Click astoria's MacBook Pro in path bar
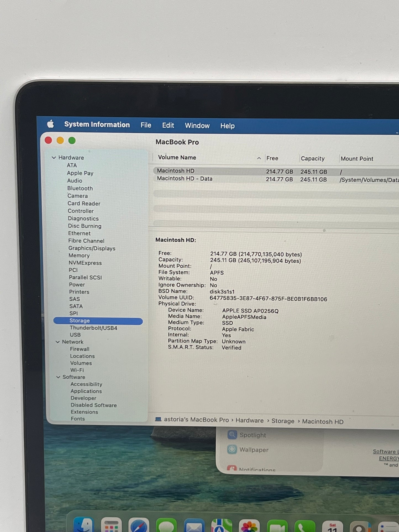The width and height of the screenshot is (399, 532). 196,420
